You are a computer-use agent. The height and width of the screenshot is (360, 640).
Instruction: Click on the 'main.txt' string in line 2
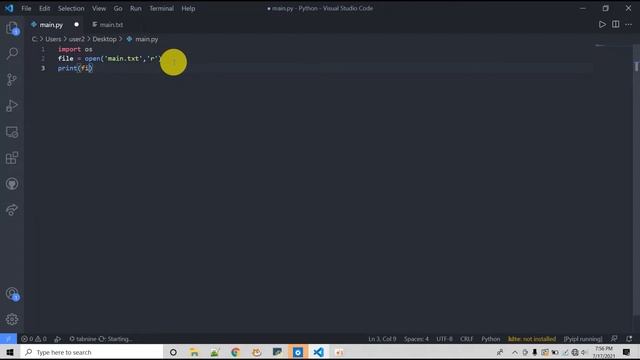tap(123, 59)
